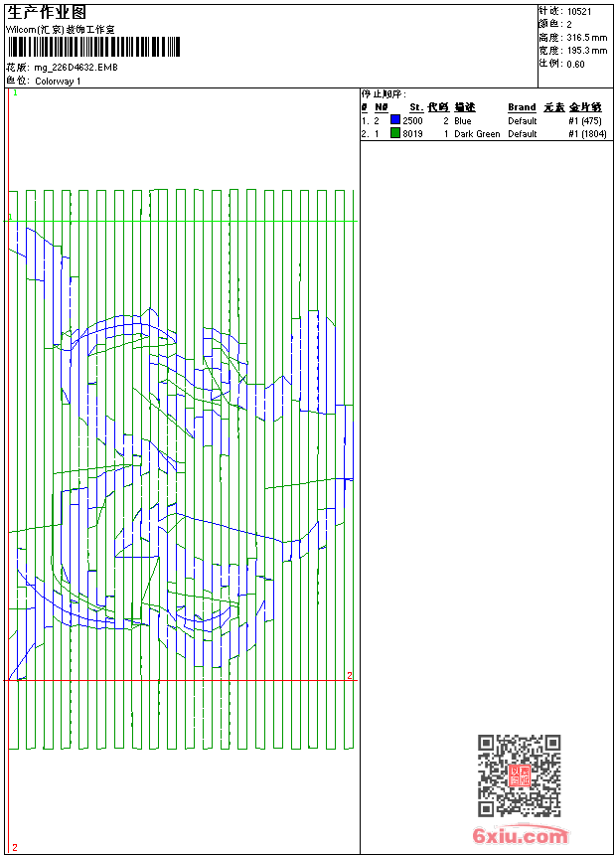Viewport: 616px width, 855px height.
Task: Click the '#1 (475)' cell
Action: (585, 120)
